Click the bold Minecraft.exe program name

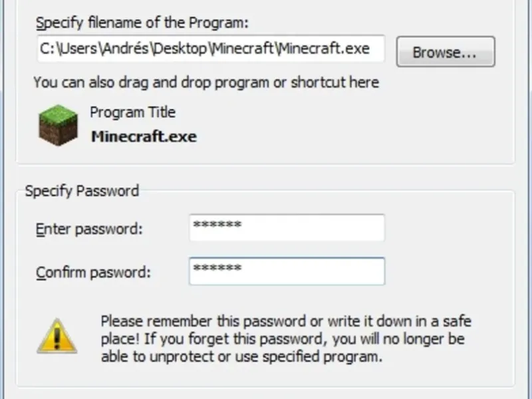143,137
